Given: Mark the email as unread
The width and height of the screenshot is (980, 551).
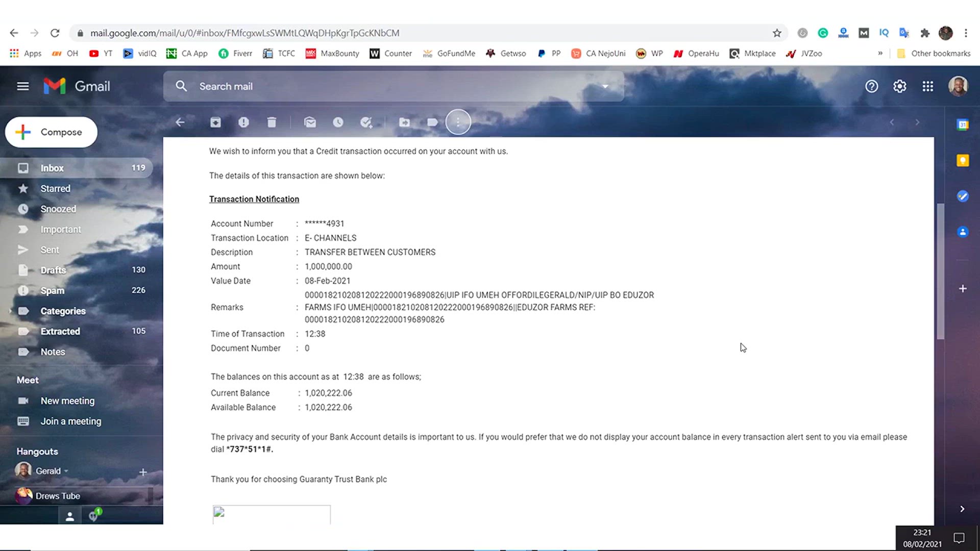Looking at the screenshot, I should (310, 122).
